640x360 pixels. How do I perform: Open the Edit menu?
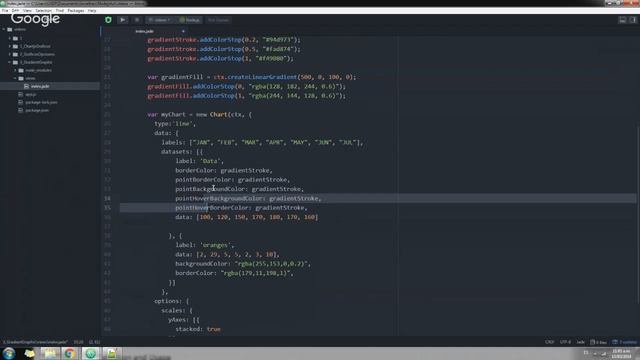(16, 11)
